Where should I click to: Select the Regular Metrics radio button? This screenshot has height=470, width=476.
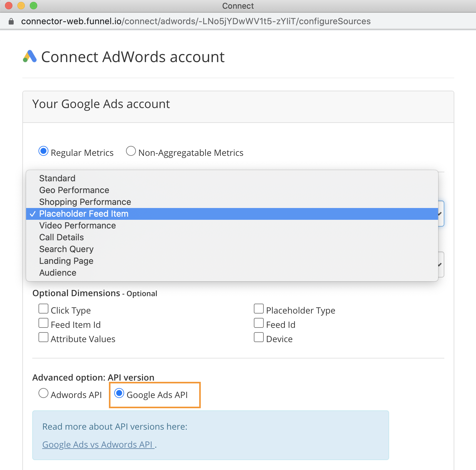[x=43, y=151]
